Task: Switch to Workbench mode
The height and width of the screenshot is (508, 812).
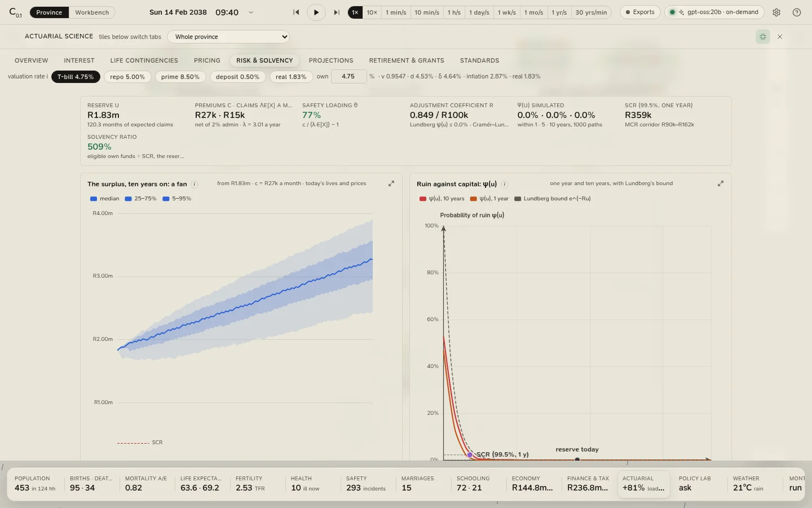Action: point(92,12)
